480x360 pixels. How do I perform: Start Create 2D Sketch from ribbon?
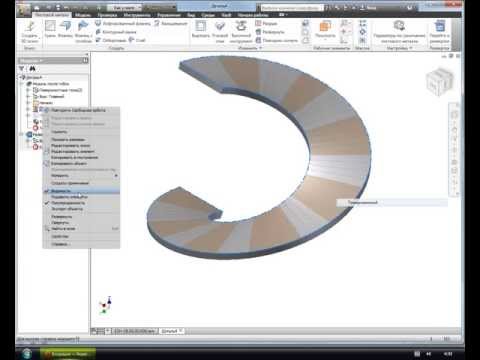[x=30, y=32]
